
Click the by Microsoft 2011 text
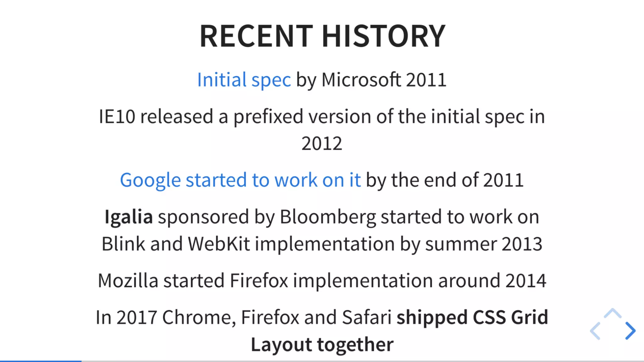(371, 80)
